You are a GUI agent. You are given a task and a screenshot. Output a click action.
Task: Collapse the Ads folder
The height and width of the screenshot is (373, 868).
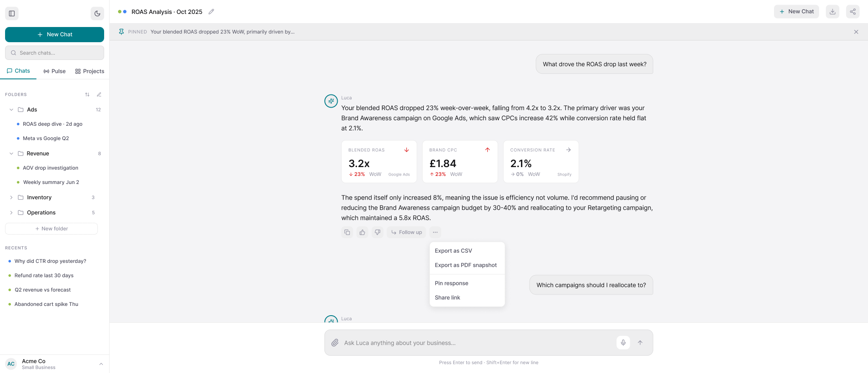point(11,110)
